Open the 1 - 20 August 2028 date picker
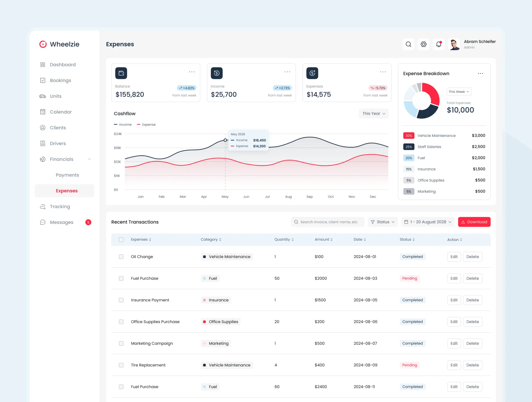 (x=428, y=222)
